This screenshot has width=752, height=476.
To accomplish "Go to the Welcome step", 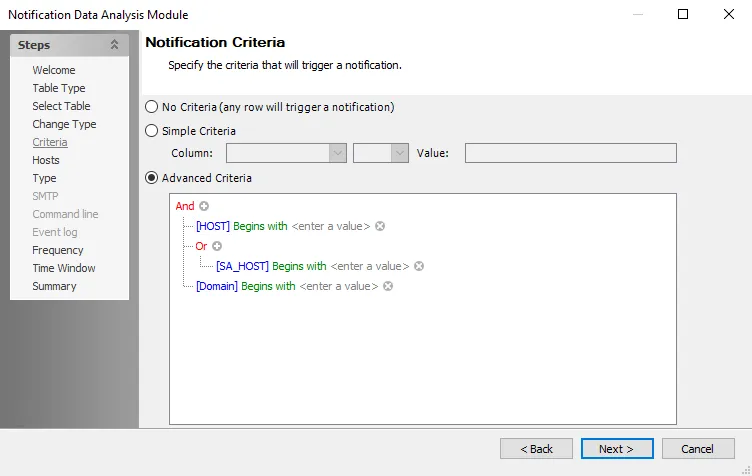I will click(54, 70).
